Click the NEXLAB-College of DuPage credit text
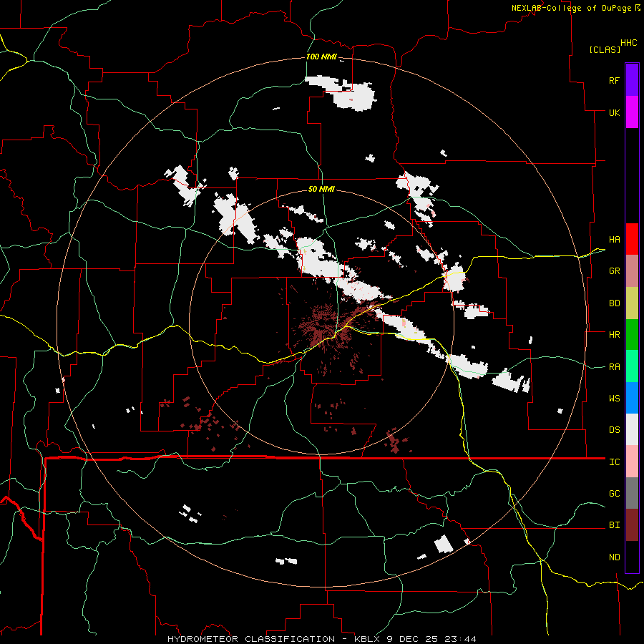644x644 pixels. point(571,8)
